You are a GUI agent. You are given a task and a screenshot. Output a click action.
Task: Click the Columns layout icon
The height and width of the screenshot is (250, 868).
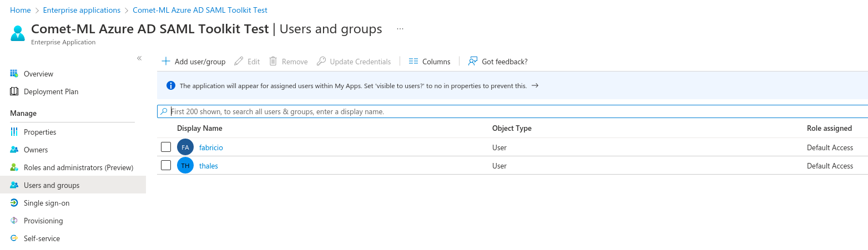tap(413, 62)
